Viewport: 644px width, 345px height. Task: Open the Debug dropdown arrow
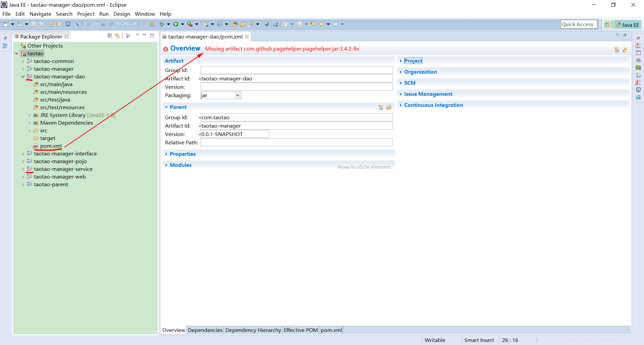point(168,24)
